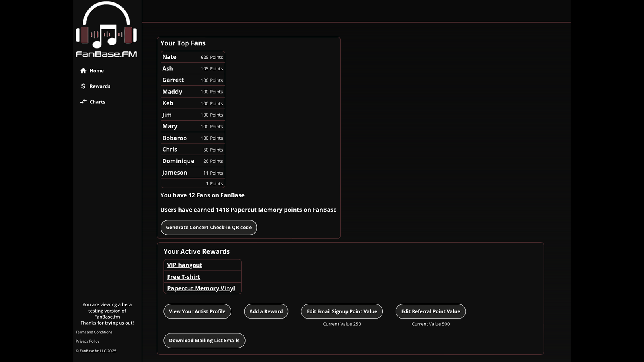The image size is (644, 362).
Task: Click Add a Reward button
Action: [x=266, y=311]
